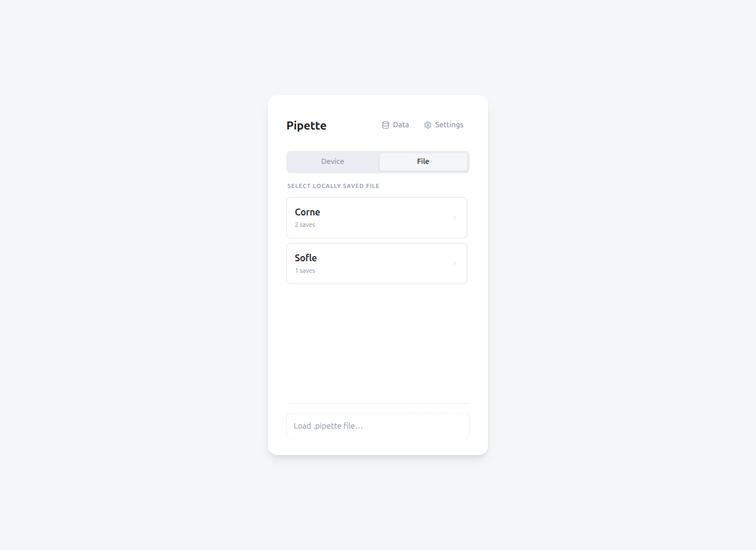756x550 pixels.
Task: Click the SELECT LOCALLY SAVED FILE heading
Action: tap(333, 186)
